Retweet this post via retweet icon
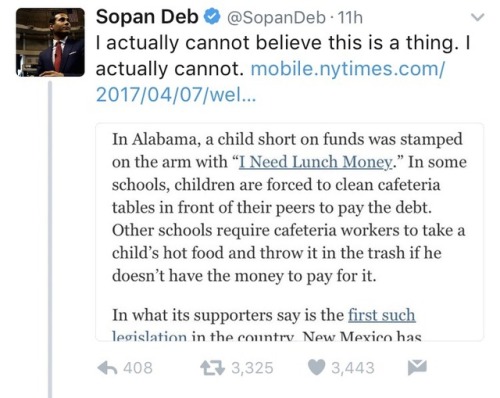The height and width of the screenshot is (398, 500). pyautogui.click(x=212, y=368)
